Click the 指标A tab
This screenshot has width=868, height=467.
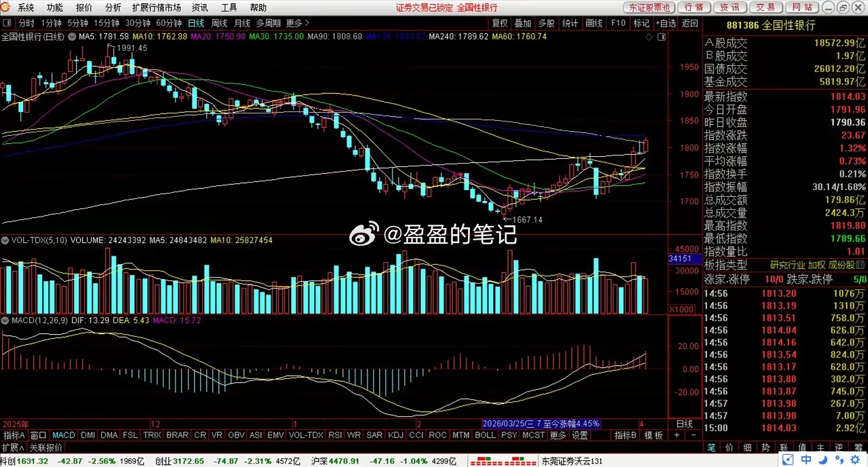tap(14, 435)
